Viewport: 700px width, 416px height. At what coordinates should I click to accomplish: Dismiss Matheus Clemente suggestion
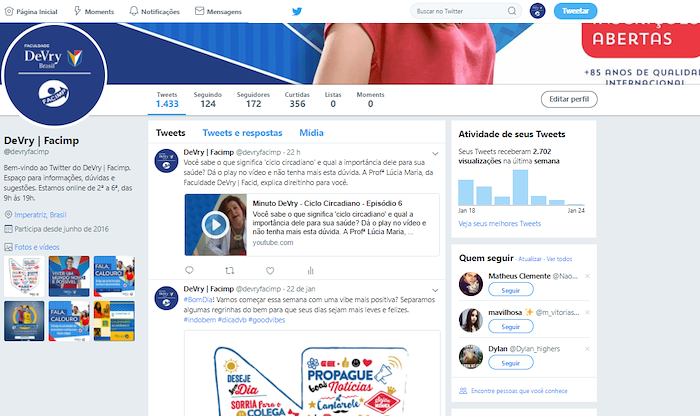coord(588,276)
